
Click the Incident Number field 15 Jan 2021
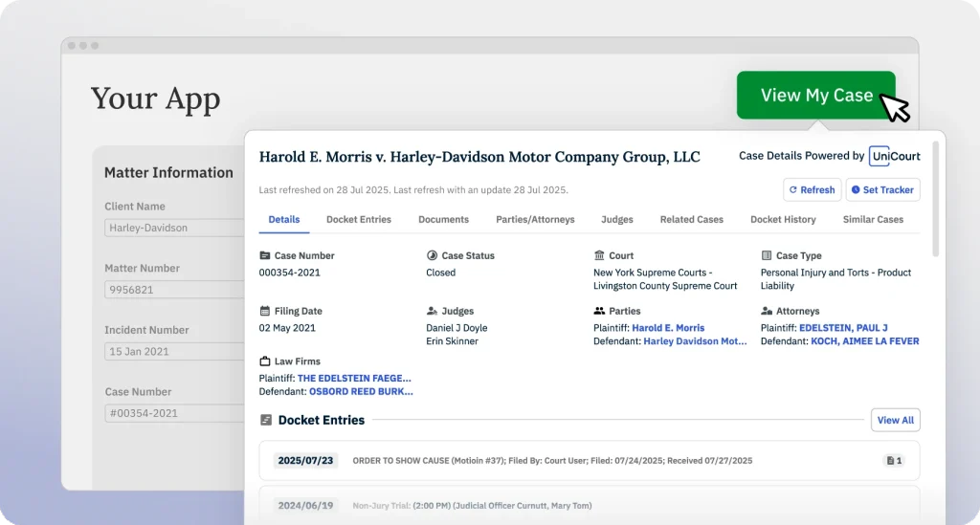pyautogui.click(x=174, y=352)
